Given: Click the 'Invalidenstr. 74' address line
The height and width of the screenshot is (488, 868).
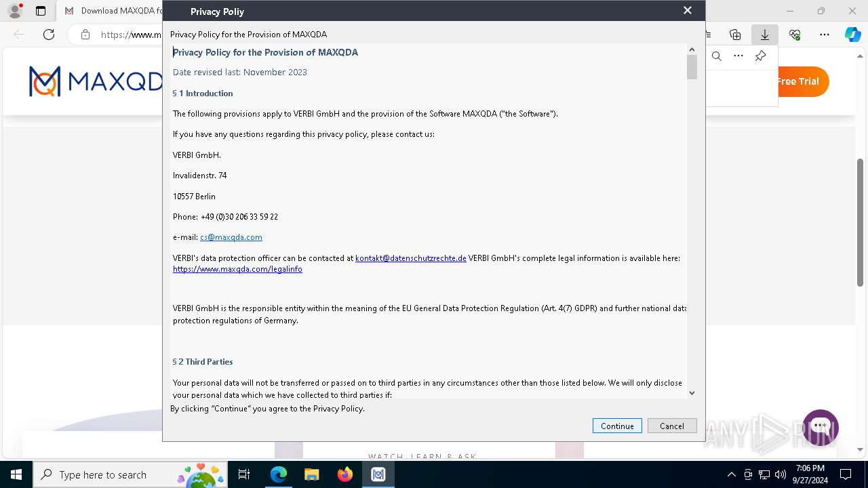Looking at the screenshot, I should coord(200,176).
